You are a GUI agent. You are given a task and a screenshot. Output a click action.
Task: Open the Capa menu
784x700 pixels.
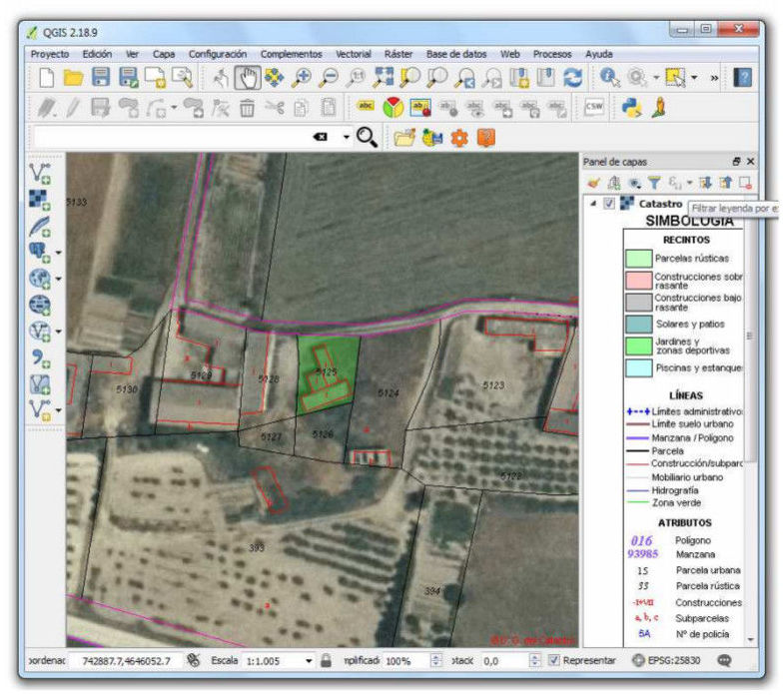pos(164,54)
